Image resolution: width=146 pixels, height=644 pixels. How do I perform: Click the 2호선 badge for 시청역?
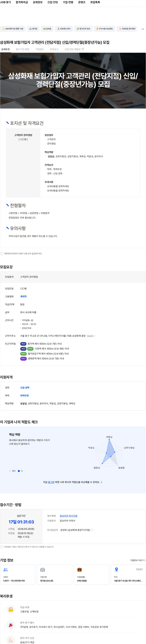click(x=30, y=348)
